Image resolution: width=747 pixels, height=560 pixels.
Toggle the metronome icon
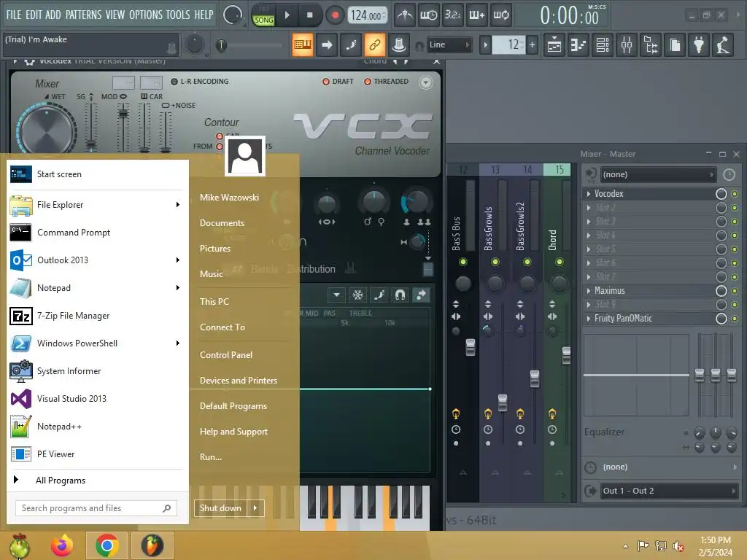pos(404,15)
